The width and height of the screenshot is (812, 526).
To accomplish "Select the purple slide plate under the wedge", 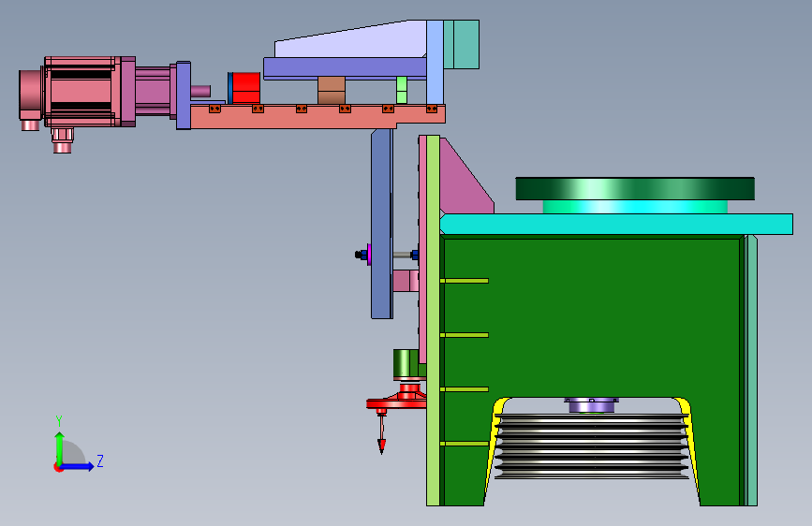I will [x=345, y=67].
